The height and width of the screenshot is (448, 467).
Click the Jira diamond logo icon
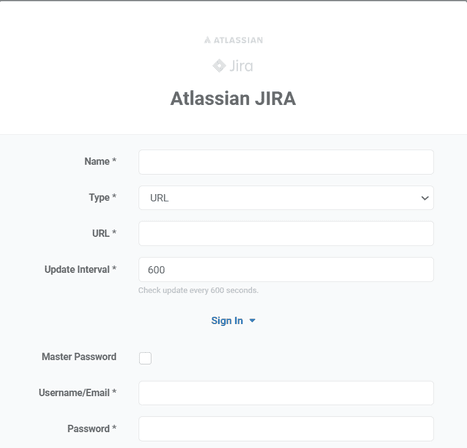[x=219, y=66]
